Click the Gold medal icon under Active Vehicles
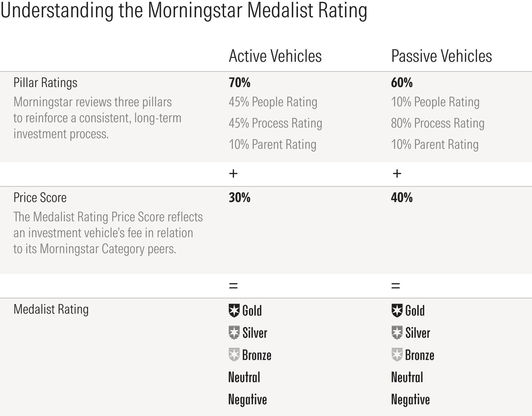Screen dimensions: 532x416 [234, 311]
